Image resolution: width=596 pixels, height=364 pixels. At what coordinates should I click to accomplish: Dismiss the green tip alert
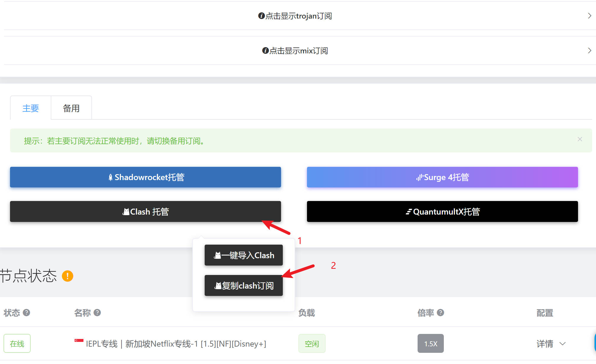coord(580,139)
